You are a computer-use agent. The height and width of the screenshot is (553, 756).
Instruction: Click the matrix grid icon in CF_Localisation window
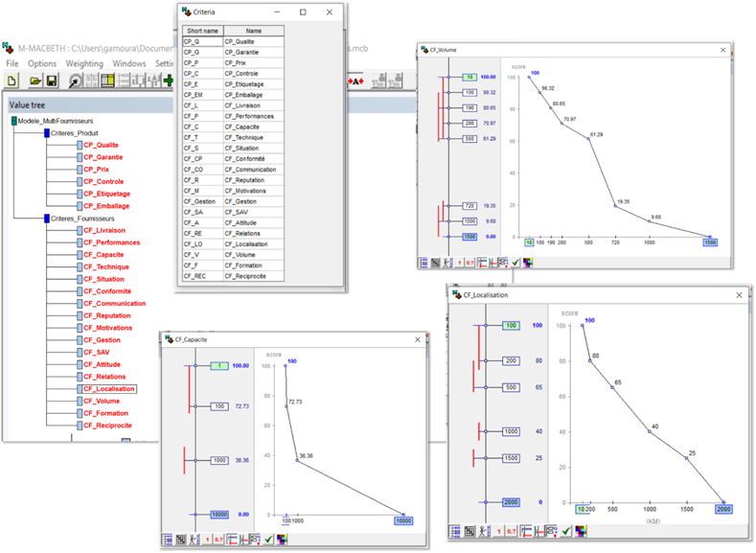[x=470, y=531]
